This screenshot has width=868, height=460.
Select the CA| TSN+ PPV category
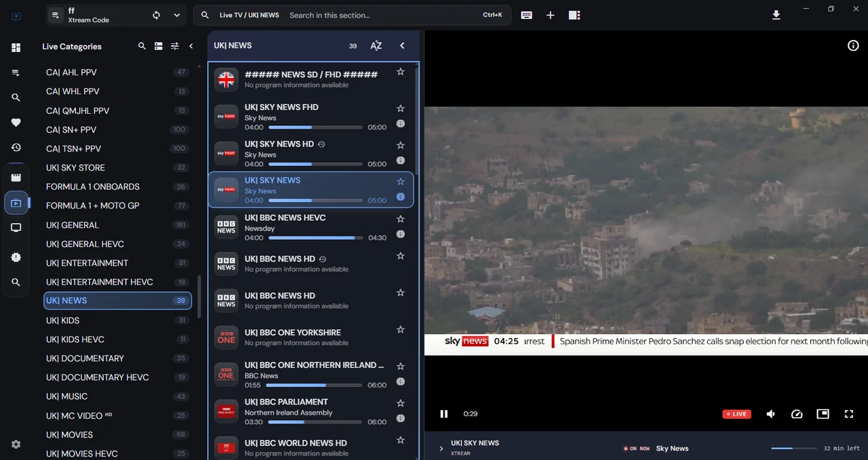point(117,148)
